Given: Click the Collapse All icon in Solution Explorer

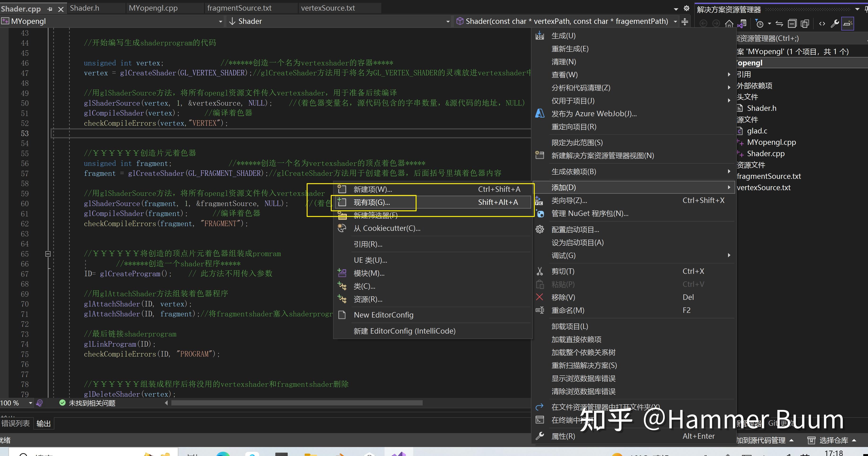Looking at the screenshot, I should [x=793, y=24].
